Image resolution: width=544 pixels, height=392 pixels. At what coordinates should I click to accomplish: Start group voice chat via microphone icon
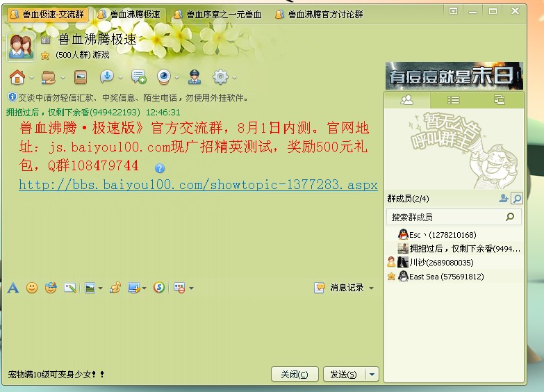(107, 77)
